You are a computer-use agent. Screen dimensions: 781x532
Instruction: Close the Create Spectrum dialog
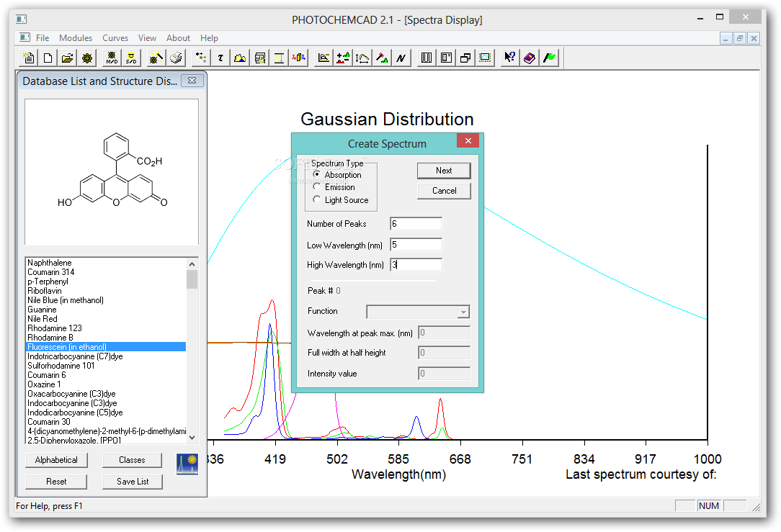tap(468, 141)
